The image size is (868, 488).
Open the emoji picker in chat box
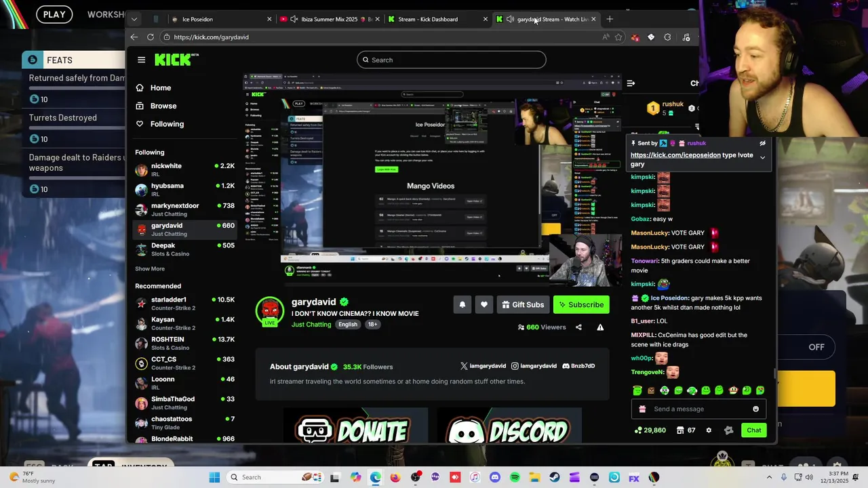tap(756, 409)
